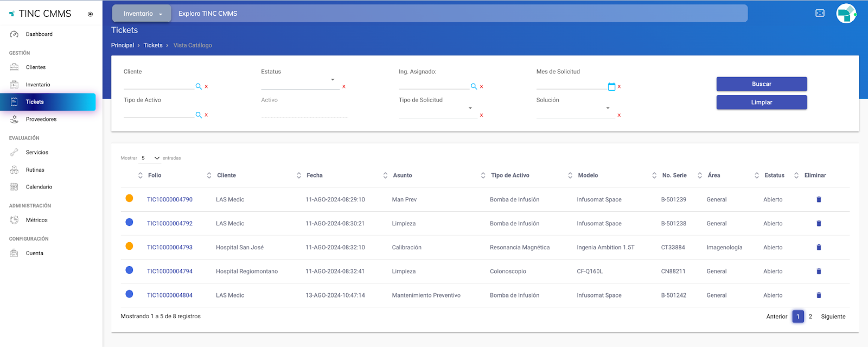The width and height of the screenshot is (868, 347).
Task: Click the Cliente filter search icon
Action: pyautogui.click(x=199, y=86)
